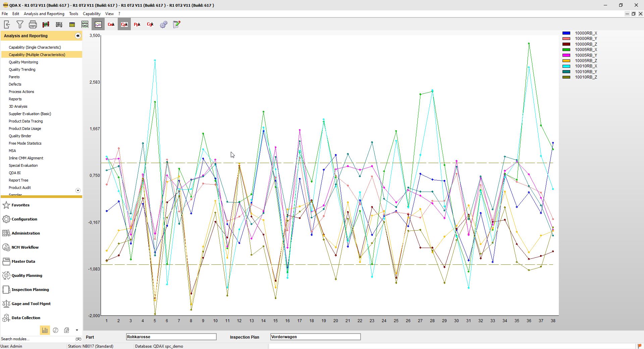Viewport: 644px width, 349px height.
Task: Toggle the yellow bar chart module view
Action: pyautogui.click(x=45, y=331)
